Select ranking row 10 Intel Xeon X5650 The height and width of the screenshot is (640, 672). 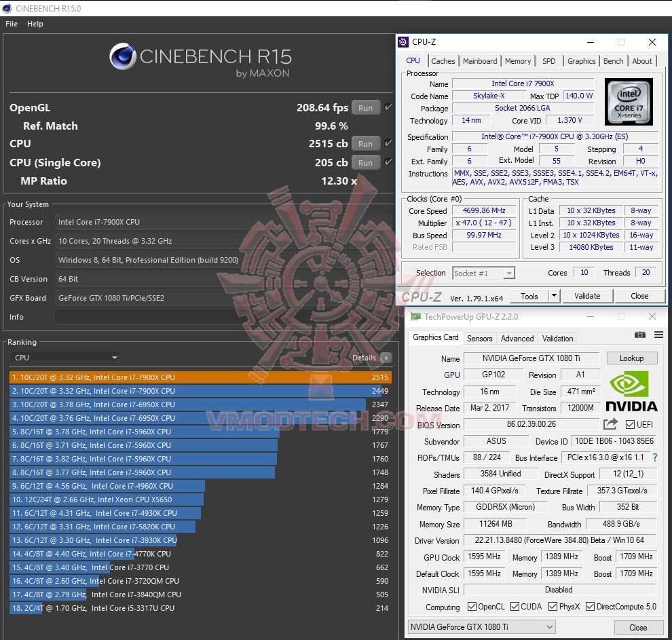200,500
